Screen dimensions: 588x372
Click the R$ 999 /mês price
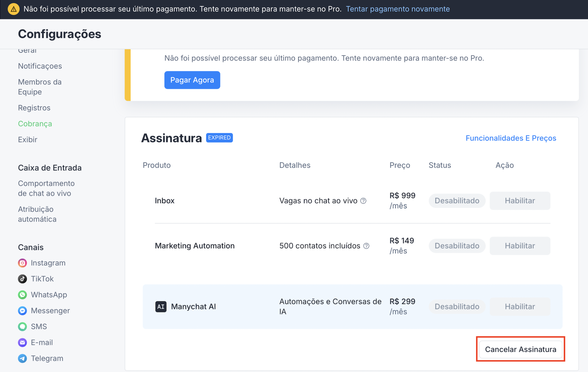pyautogui.click(x=402, y=201)
